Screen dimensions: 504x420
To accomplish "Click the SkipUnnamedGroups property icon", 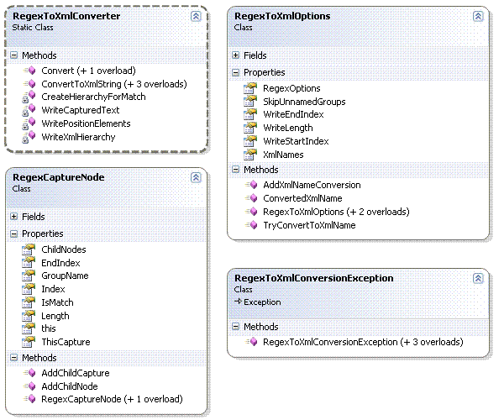I will pos(250,102).
